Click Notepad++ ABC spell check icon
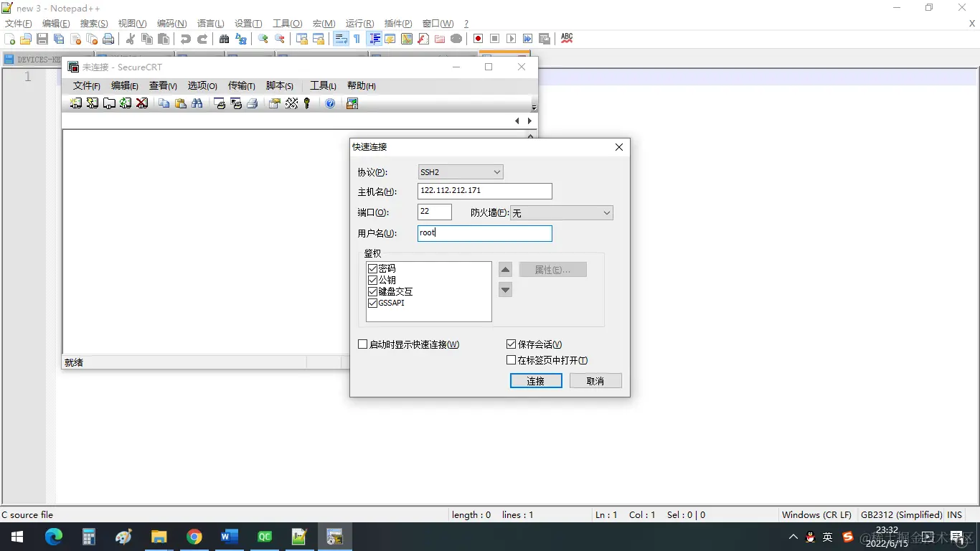Screen dimensions: 980x551 [x=567, y=39]
